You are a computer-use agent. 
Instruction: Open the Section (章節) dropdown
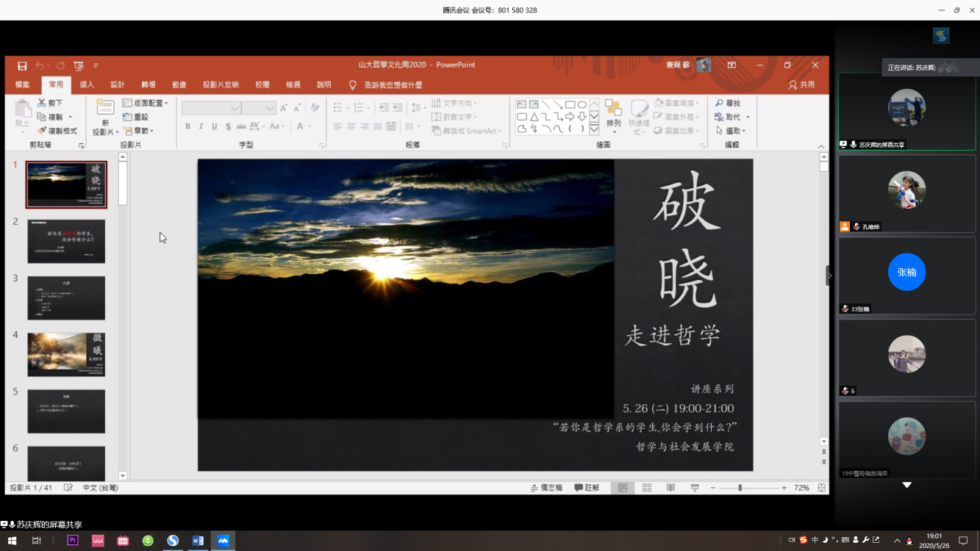point(138,131)
